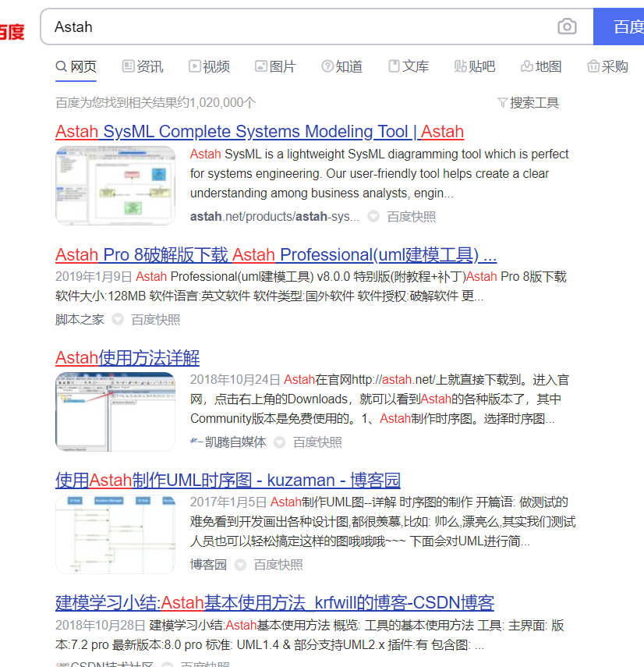This screenshot has width=644, height=667.
Task: Click the 凯腾自媒体 source link
Action: [228, 442]
